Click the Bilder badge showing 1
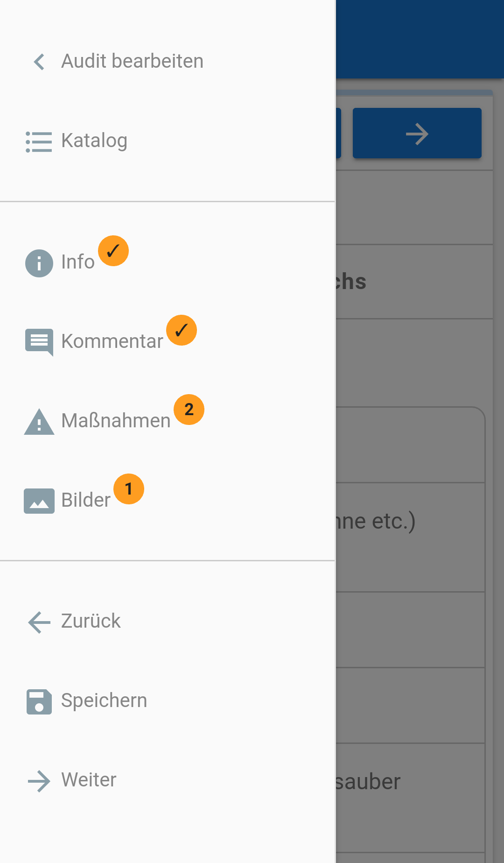Screen dimensions: 504x863 [x=129, y=489]
